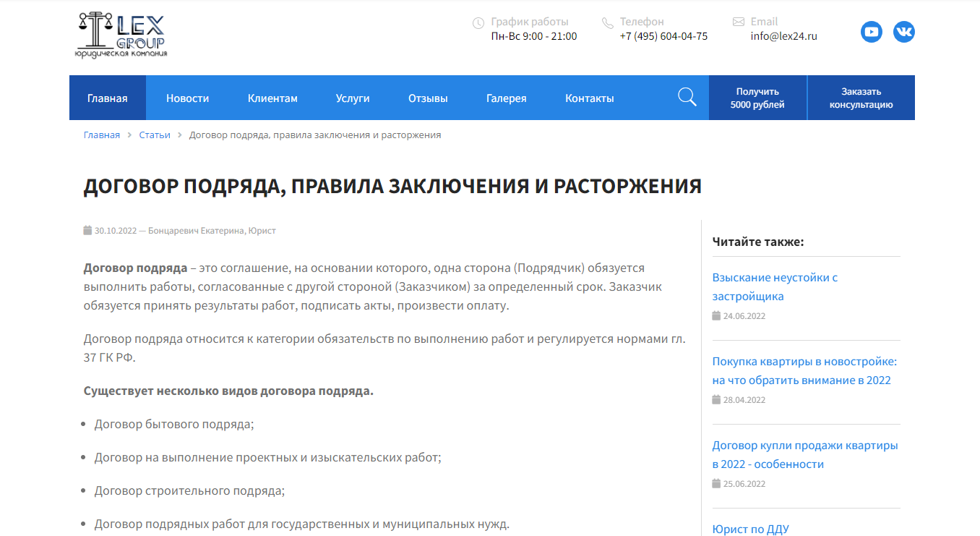Click the date 25.06.2022 in sidebar
Image resolution: width=980 pixels, height=536 pixels.
[744, 483]
